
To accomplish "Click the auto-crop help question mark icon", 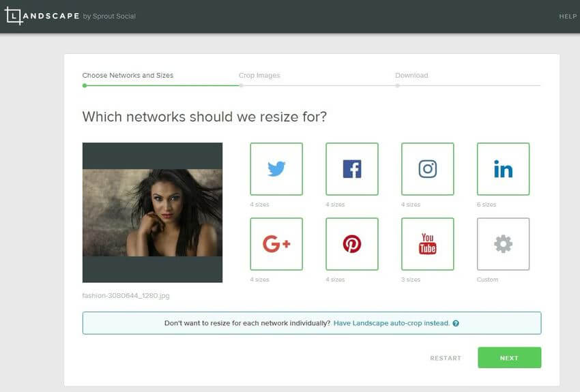I will pos(456,323).
